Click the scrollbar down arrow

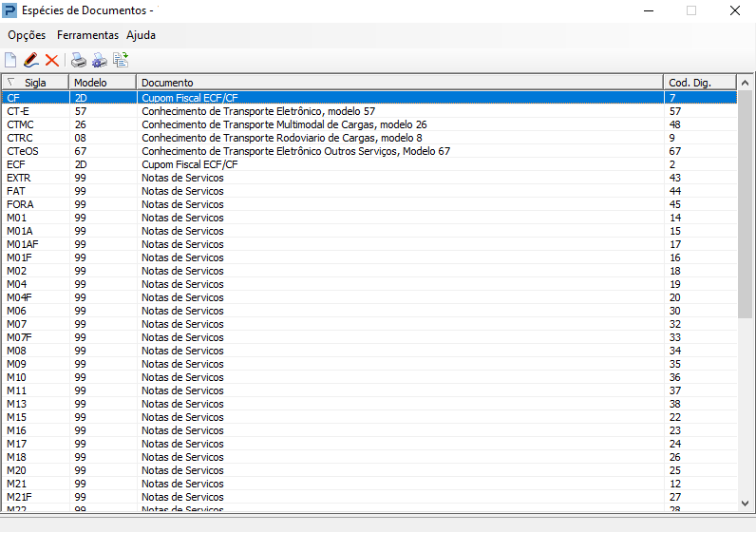pyautogui.click(x=745, y=504)
